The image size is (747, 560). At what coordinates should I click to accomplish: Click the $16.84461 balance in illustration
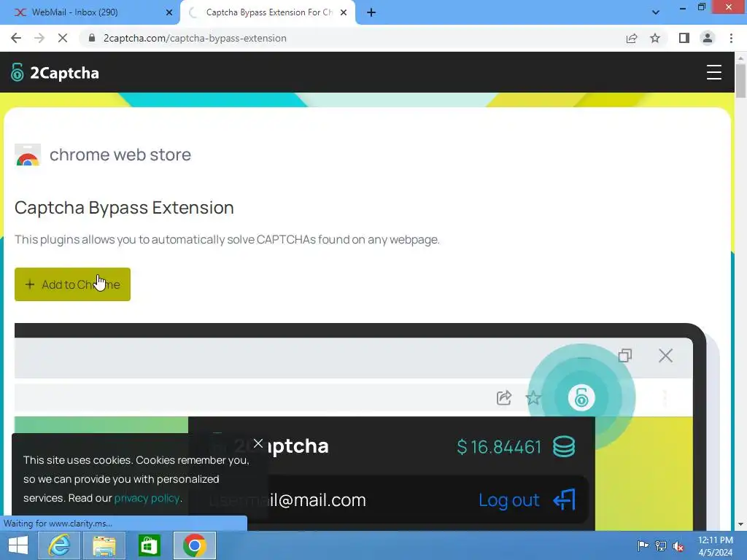(499, 447)
